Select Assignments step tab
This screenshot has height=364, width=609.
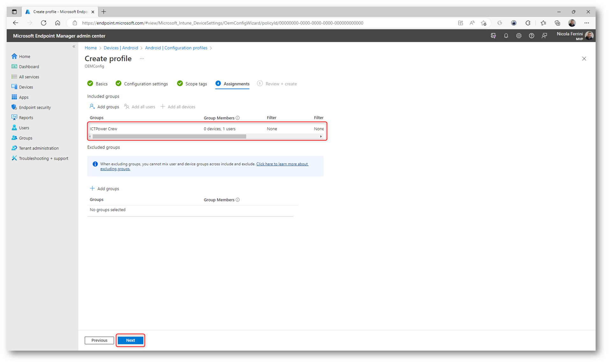tap(232, 84)
